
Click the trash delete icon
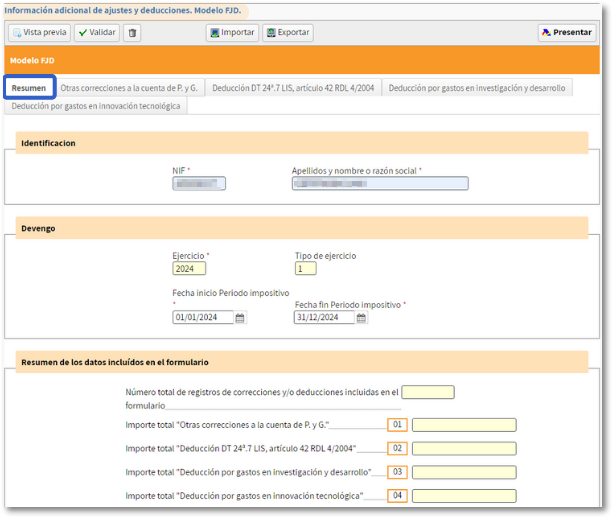pos(133,32)
